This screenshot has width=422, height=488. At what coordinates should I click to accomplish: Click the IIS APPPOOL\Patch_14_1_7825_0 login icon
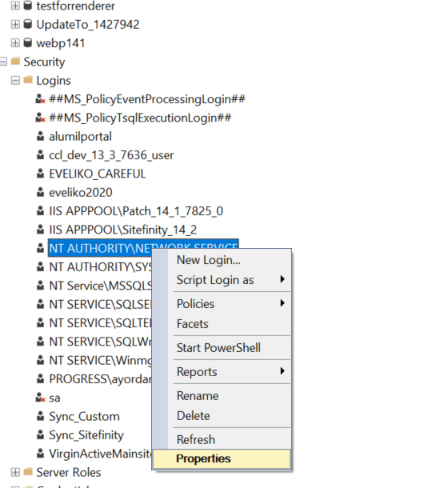click(x=40, y=211)
